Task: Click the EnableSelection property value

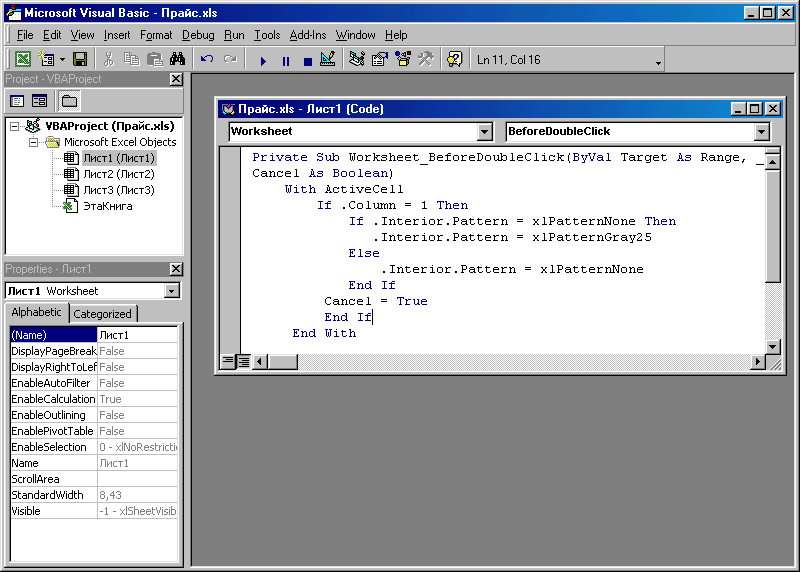Action: click(137, 447)
